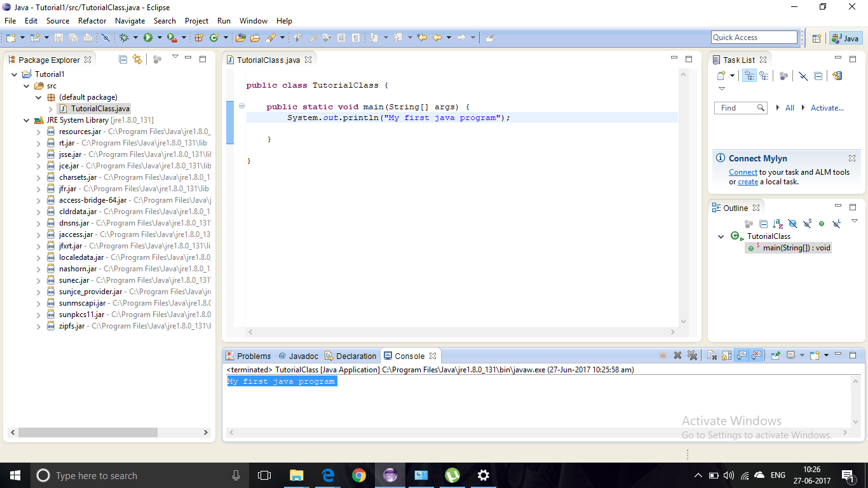Collapse All in Package Explorer
Viewport: 868px width, 488px height.
(x=123, y=60)
